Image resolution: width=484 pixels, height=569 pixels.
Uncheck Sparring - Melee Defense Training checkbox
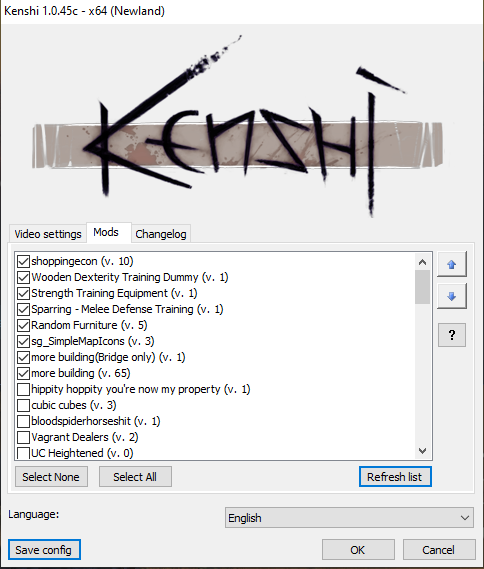pos(24,309)
